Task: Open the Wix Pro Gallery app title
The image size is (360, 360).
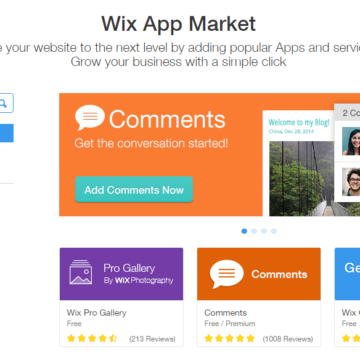Action: (x=96, y=313)
